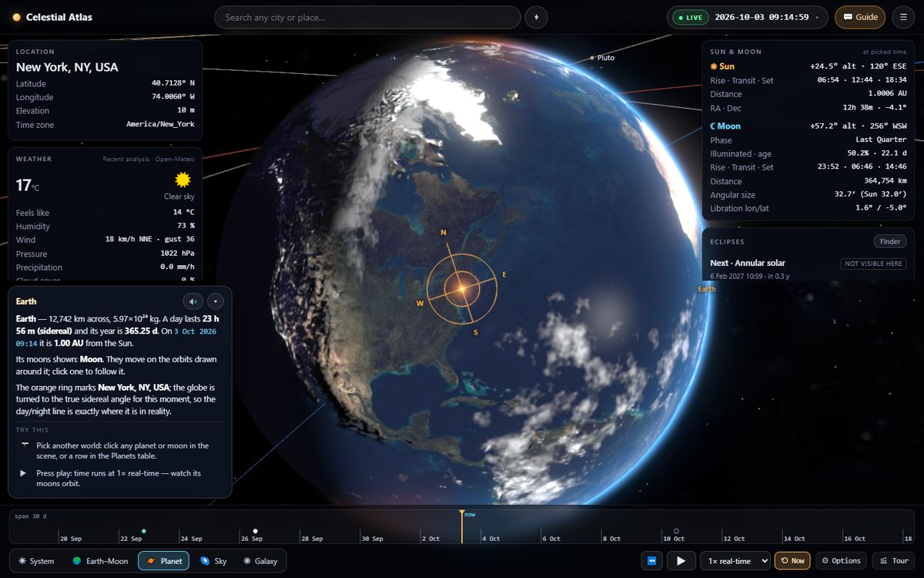Screen dimensions: 924x578
Task: Open the hamburger menu
Action: point(904,17)
